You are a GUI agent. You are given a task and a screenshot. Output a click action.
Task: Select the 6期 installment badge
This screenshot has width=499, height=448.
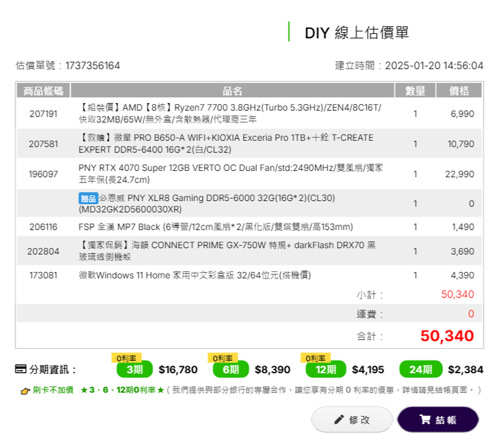[x=231, y=369]
